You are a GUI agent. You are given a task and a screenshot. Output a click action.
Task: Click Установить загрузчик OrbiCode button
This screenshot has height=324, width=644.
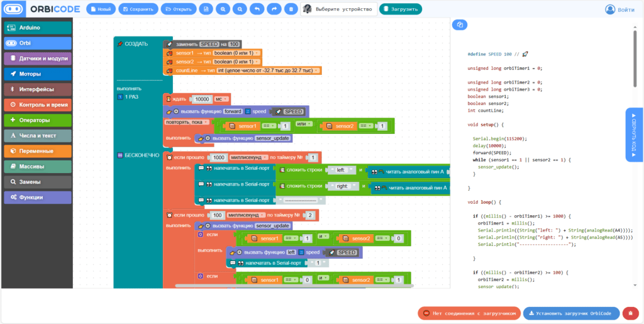tap(571, 313)
